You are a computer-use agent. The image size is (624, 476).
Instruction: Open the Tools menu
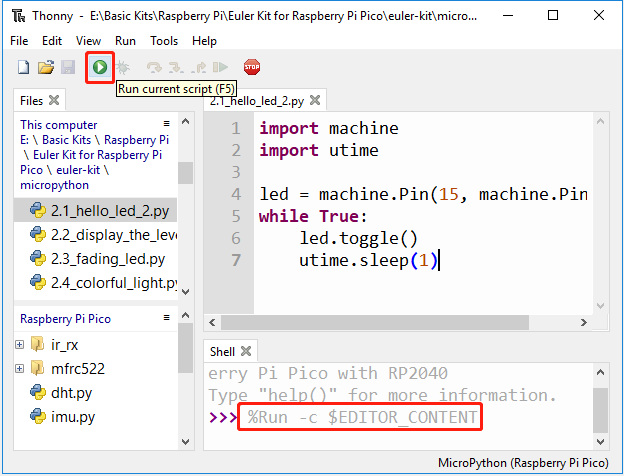pos(164,41)
